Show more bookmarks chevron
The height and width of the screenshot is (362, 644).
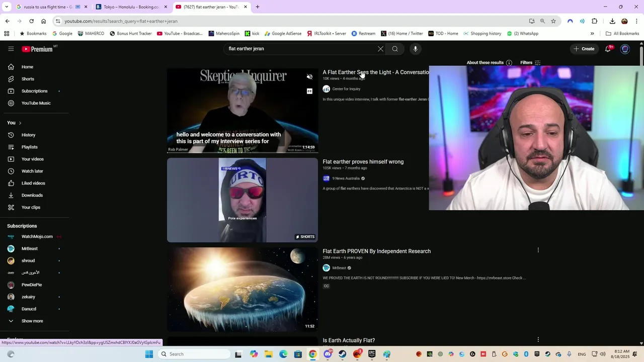592,34
